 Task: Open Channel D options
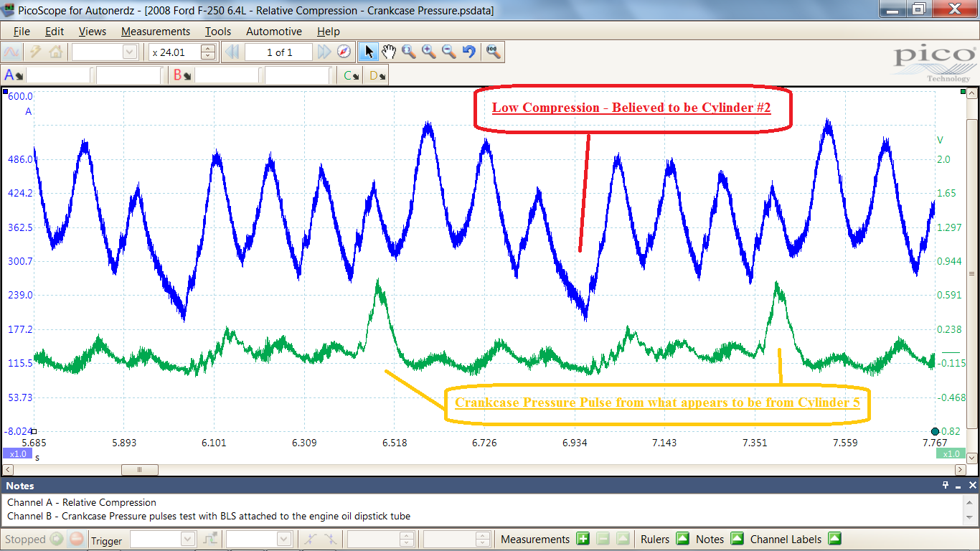click(x=377, y=75)
